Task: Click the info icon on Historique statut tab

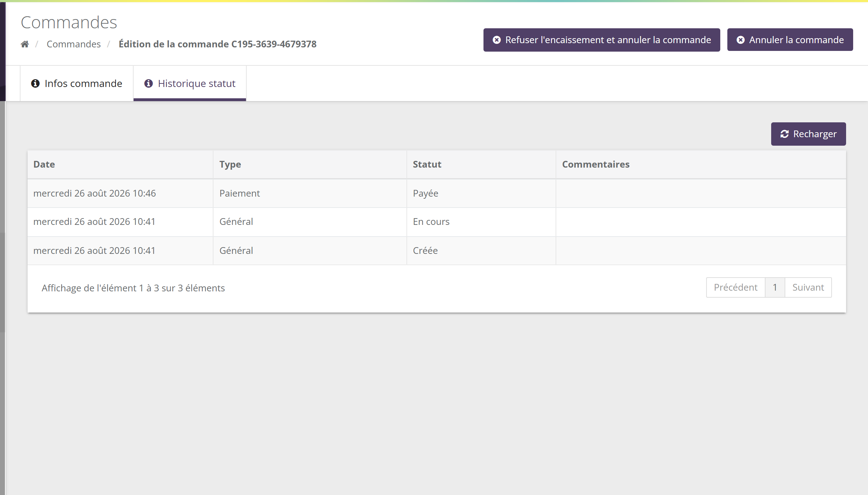Action: tap(148, 83)
